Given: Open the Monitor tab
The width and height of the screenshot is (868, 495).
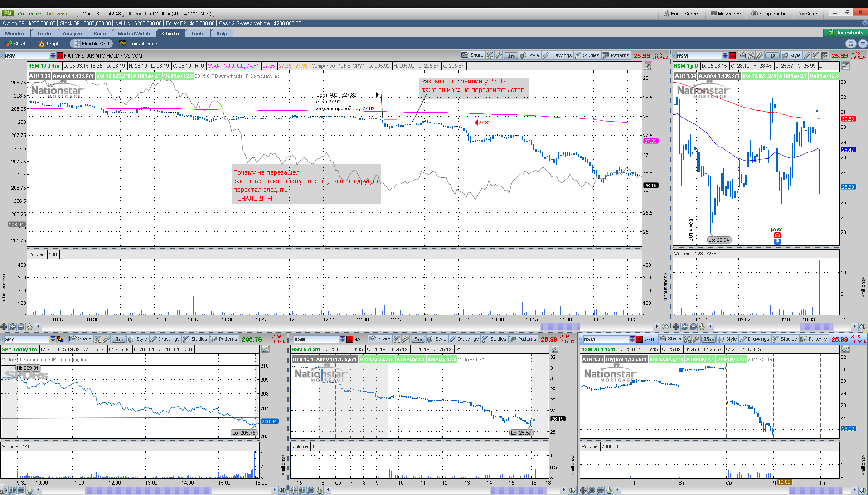Looking at the screenshot, I should point(15,34).
